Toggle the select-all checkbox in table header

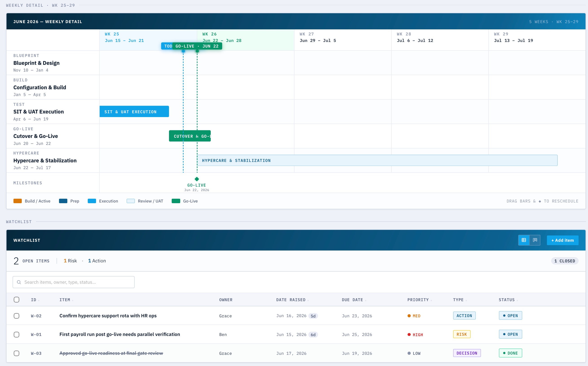pos(16,300)
